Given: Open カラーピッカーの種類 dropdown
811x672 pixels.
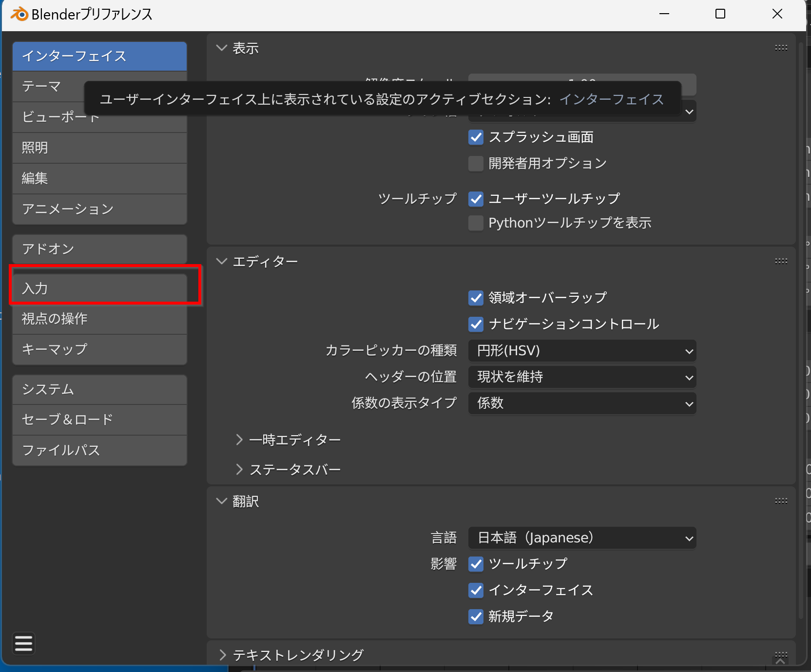Looking at the screenshot, I should 582,351.
